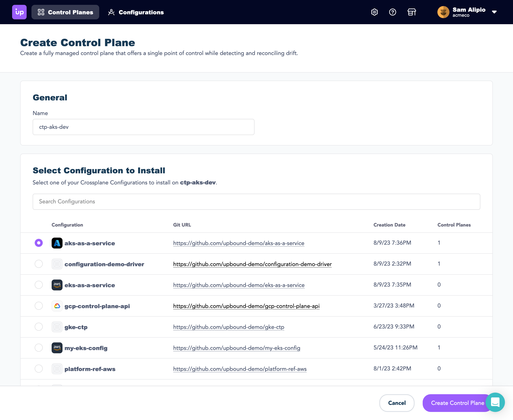Choose my-eks-config as the configuration
This screenshot has width=513, height=420.
pos(39,348)
